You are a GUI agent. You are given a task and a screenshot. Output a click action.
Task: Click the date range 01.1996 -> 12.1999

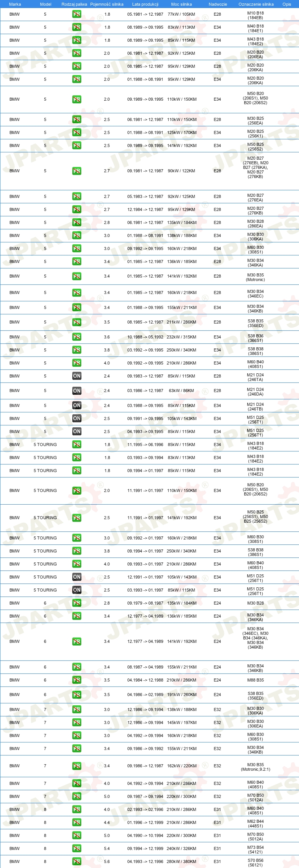[x=145, y=822]
